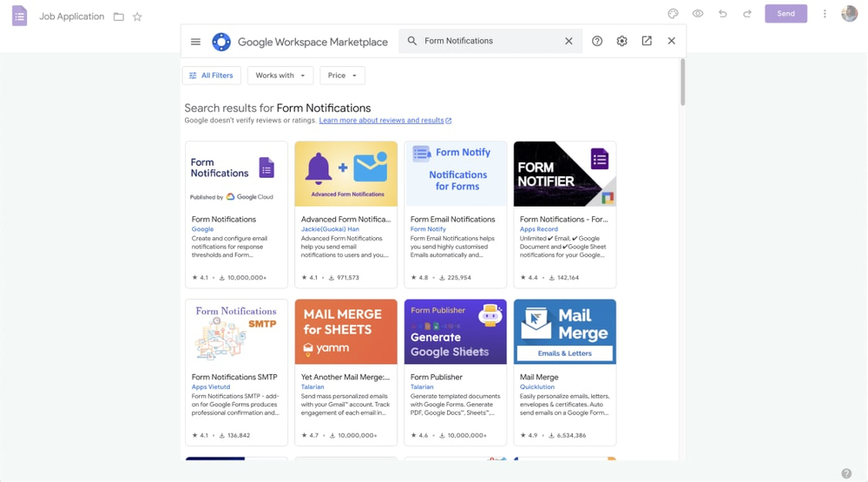Click the Marketplace results vertical scrollbar
The height and width of the screenshot is (482, 868).
pyautogui.click(x=682, y=83)
